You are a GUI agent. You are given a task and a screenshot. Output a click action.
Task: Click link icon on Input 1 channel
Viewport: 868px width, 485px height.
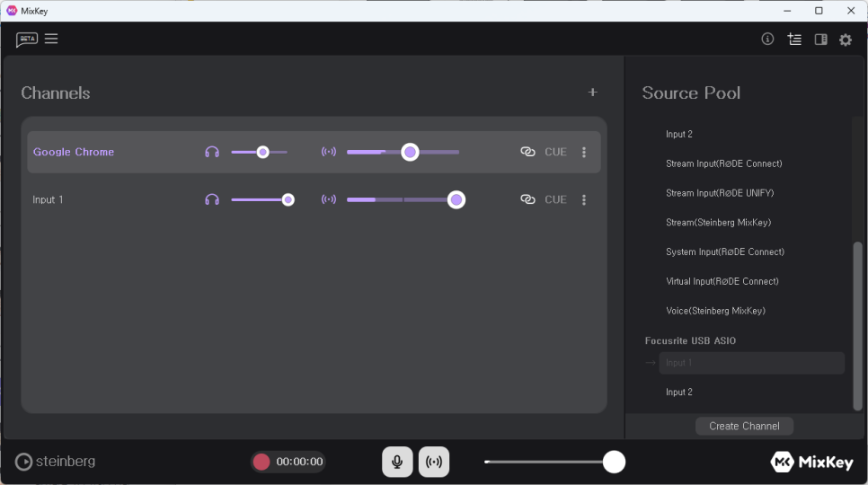pos(527,199)
